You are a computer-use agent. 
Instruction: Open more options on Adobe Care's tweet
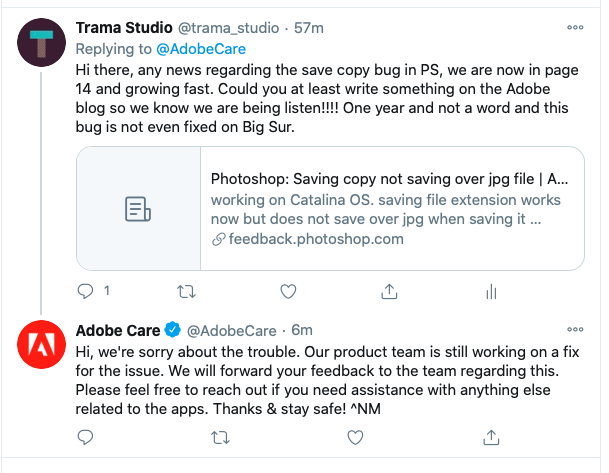pos(575,330)
